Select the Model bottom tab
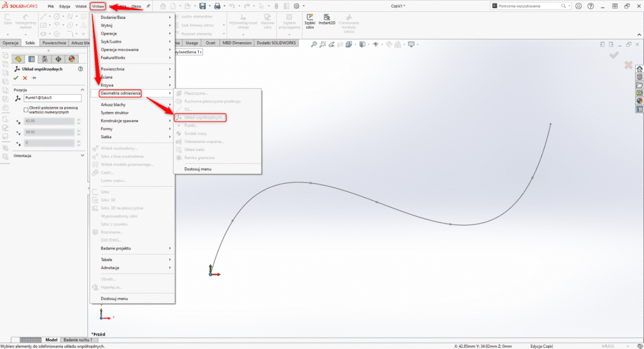The height and width of the screenshot is (349, 644). click(x=52, y=340)
